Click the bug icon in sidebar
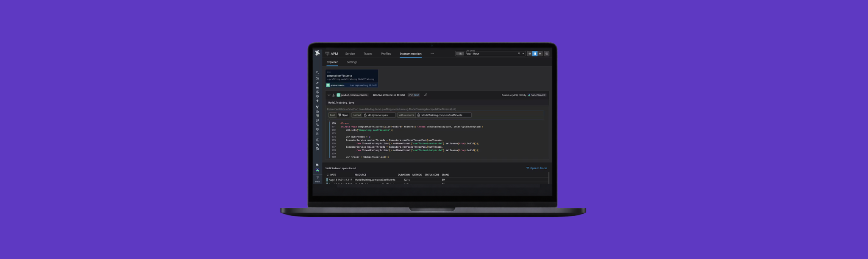Viewport: 868px width, 259px height. click(317, 140)
